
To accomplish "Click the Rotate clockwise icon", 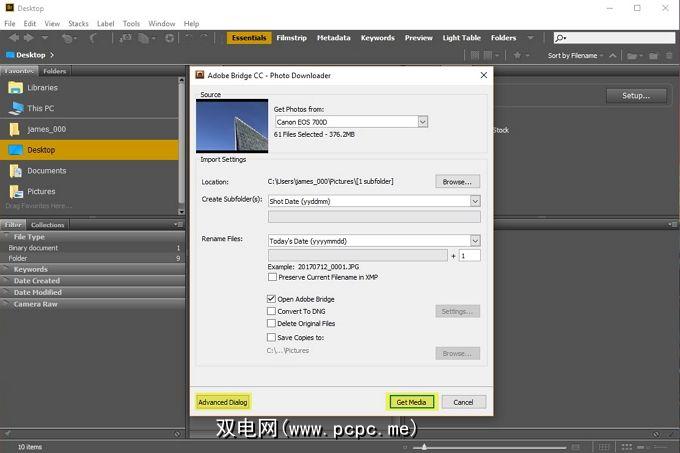I will coord(204,38).
